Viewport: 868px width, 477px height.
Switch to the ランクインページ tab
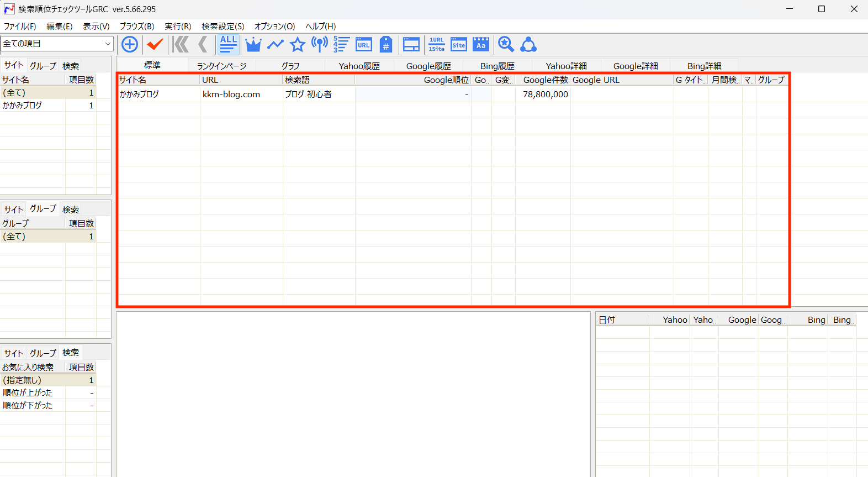tap(221, 66)
